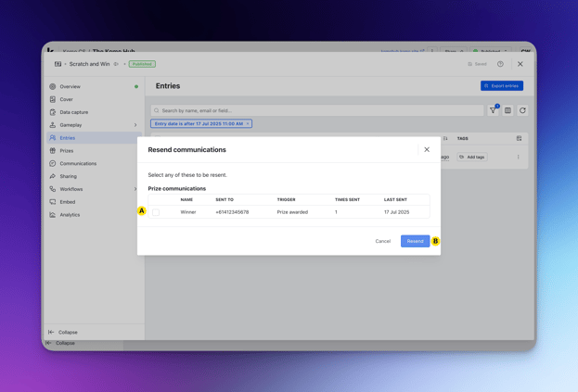Viewport: 578px width, 392px height.
Task: Click the Entry date is after 17 Jul filter chip
Action: pyautogui.click(x=199, y=123)
